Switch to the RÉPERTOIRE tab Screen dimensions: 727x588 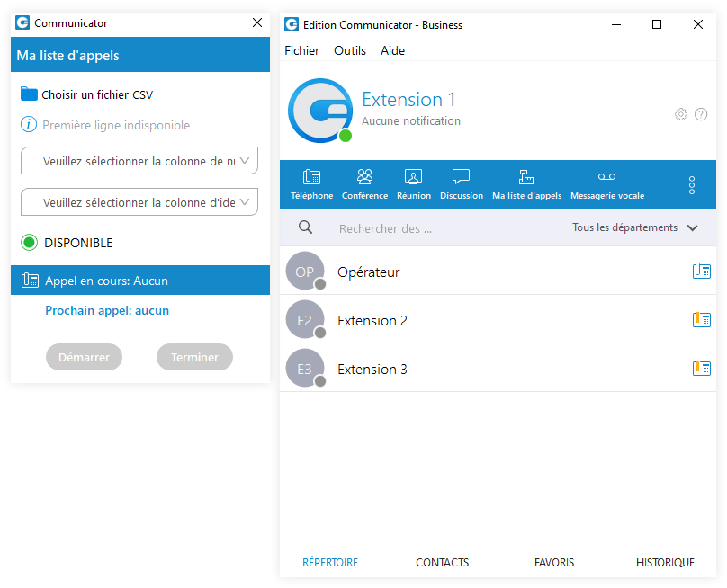[x=330, y=563]
